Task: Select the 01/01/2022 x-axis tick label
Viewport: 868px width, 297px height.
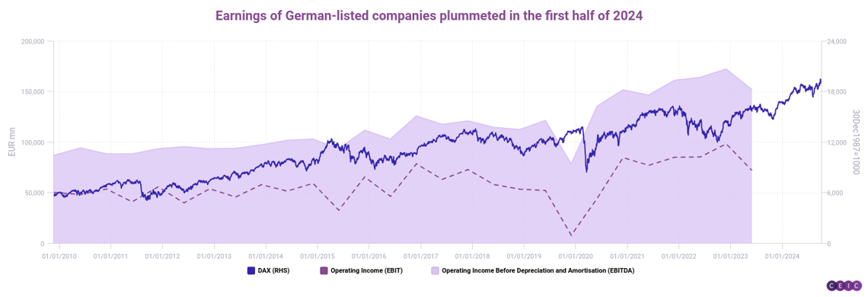Action: 678,256
